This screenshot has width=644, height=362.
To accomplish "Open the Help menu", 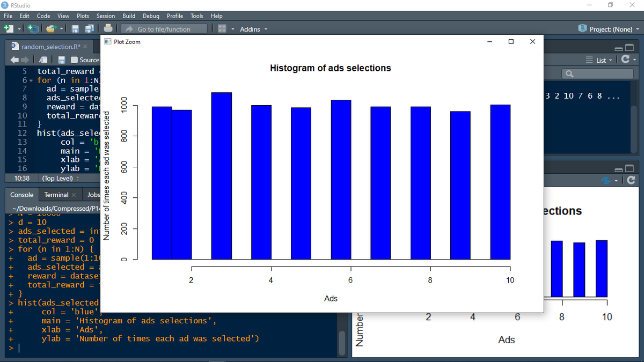I will click(x=216, y=16).
